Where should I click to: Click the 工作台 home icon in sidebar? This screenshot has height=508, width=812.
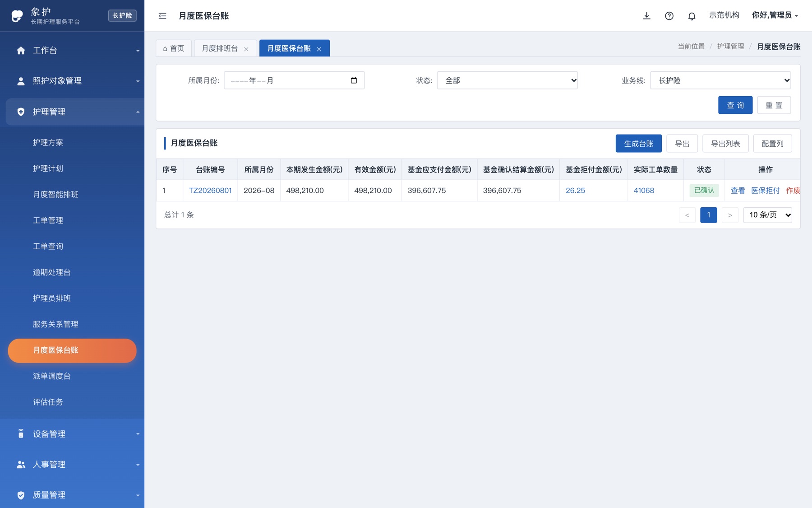[21, 51]
